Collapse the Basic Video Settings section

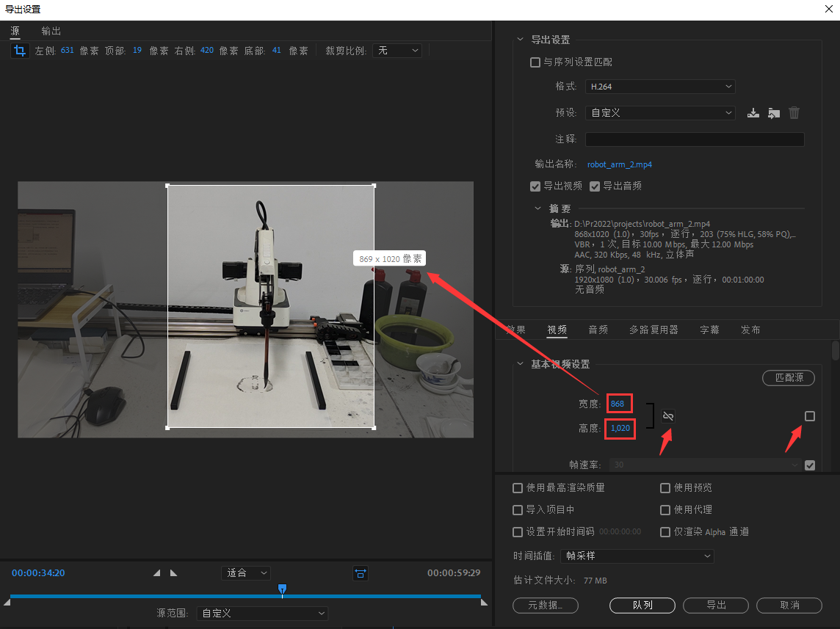(x=520, y=364)
